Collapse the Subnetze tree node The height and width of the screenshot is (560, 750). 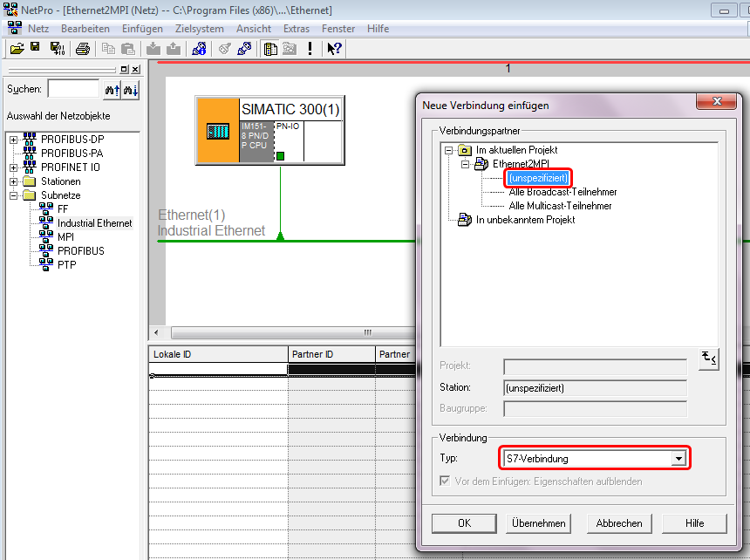tap(13, 195)
